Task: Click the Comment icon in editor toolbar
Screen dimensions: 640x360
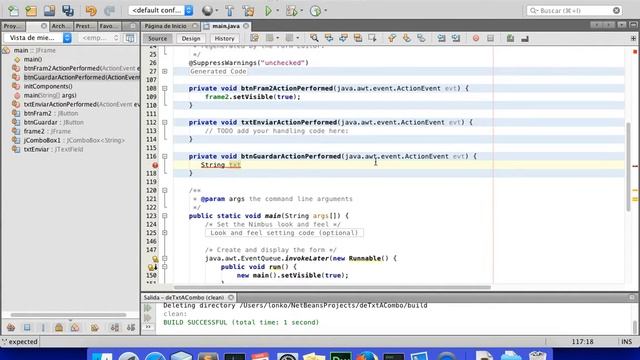Action: (510, 38)
